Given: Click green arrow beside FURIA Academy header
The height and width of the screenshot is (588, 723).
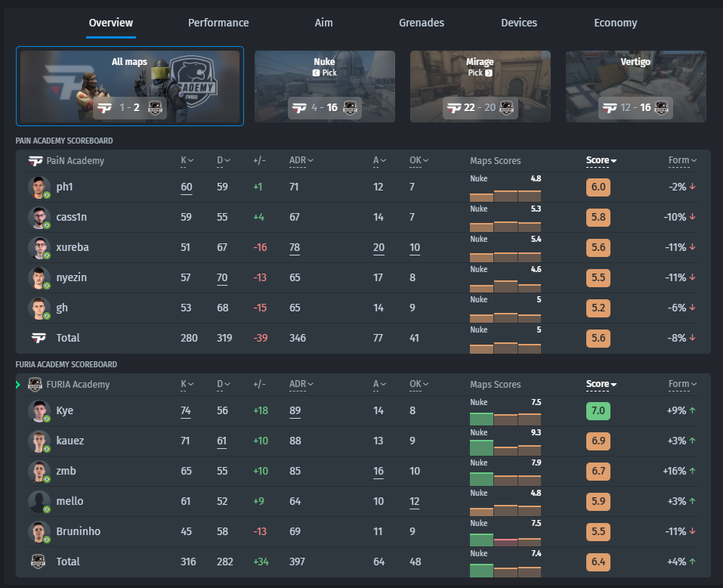Looking at the screenshot, I should coord(18,385).
